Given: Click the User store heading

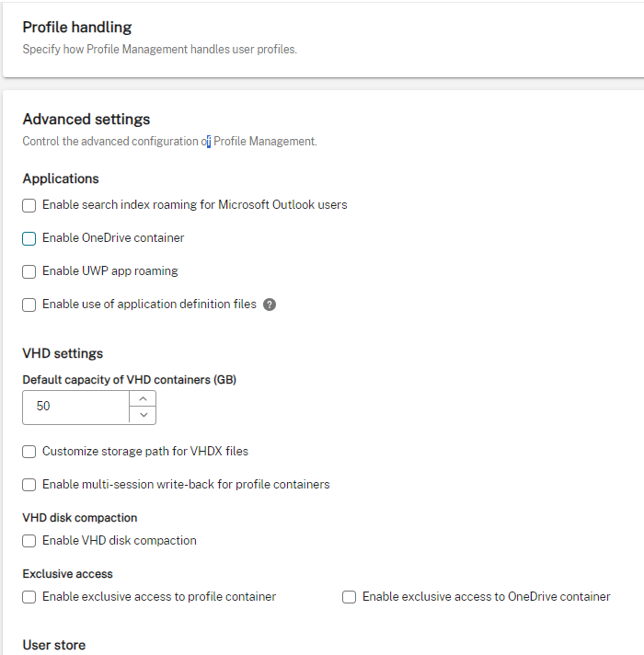Looking at the screenshot, I should pyautogui.click(x=54, y=645).
